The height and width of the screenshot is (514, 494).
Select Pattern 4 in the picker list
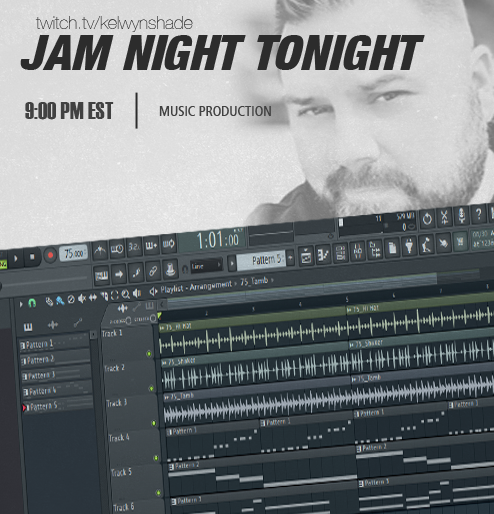tap(57, 390)
